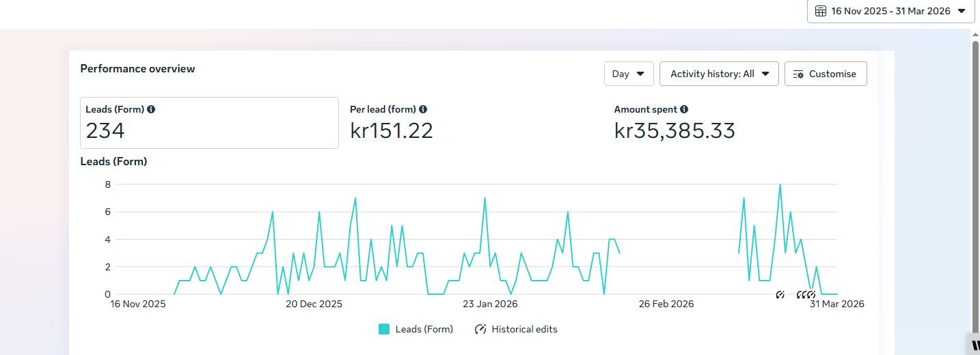Click the chart's highest peak at 8 leads

coord(780,184)
